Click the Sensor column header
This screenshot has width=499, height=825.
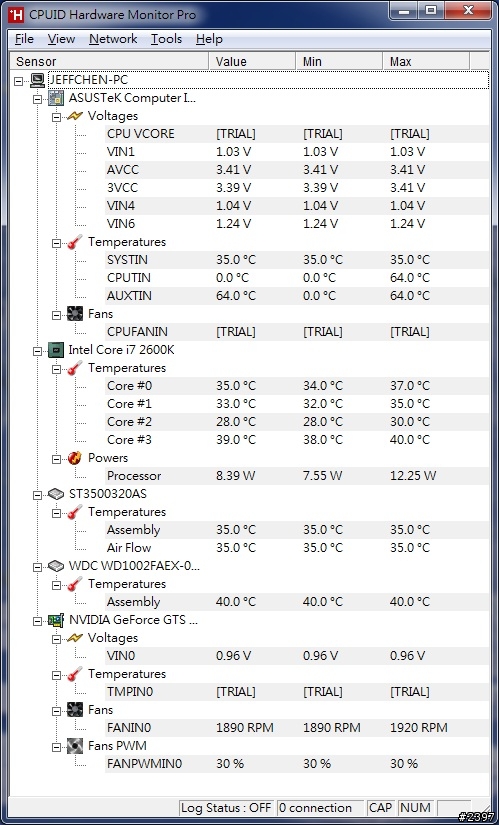(x=109, y=62)
